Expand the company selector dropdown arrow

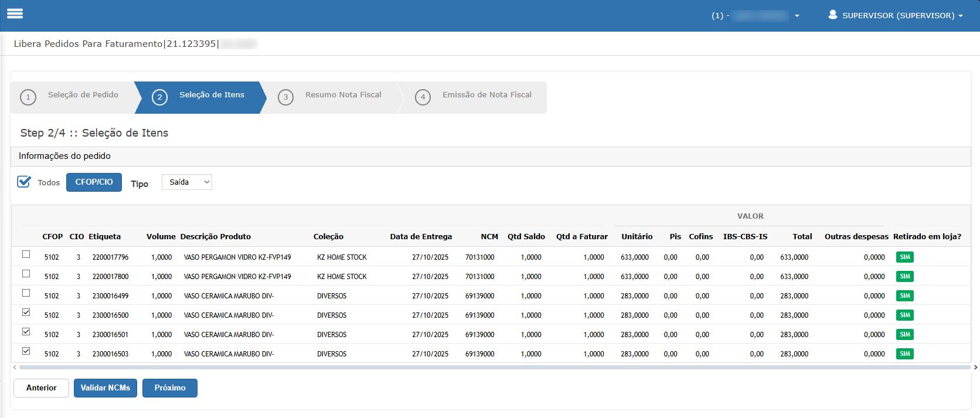click(797, 16)
